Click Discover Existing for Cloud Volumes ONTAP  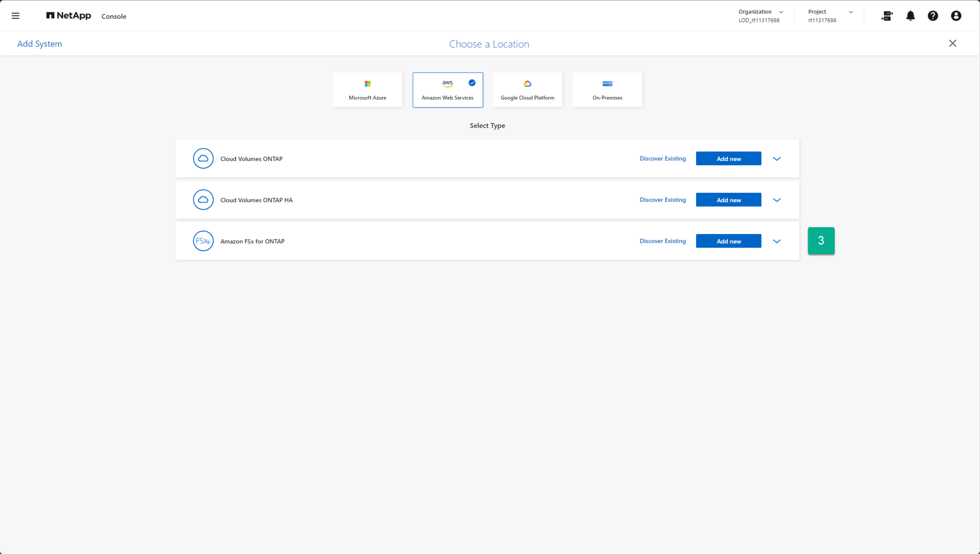tap(662, 159)
